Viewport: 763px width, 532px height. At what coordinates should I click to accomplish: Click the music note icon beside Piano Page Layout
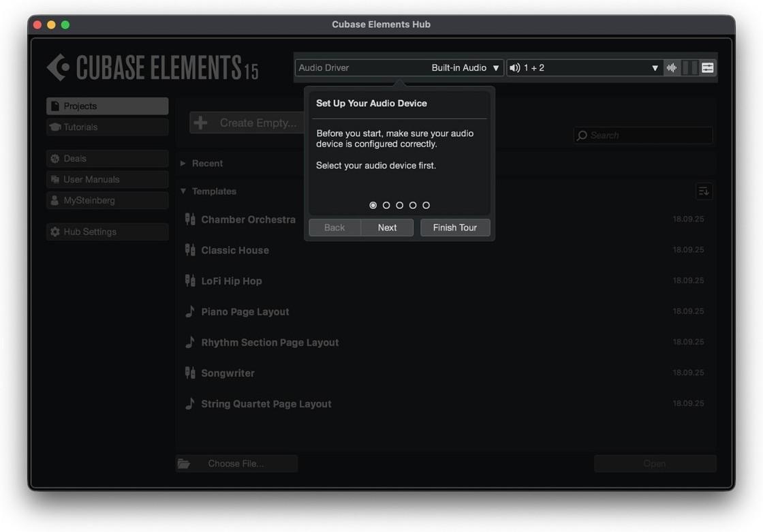[x=189, y=311]
